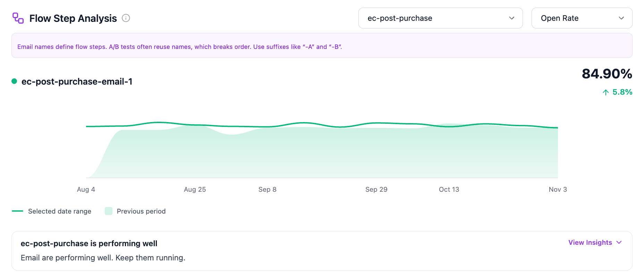Open the info tooltip beside Flow Step Analysis
Screen dimensions: 644x276
click(x=126, y=18)
